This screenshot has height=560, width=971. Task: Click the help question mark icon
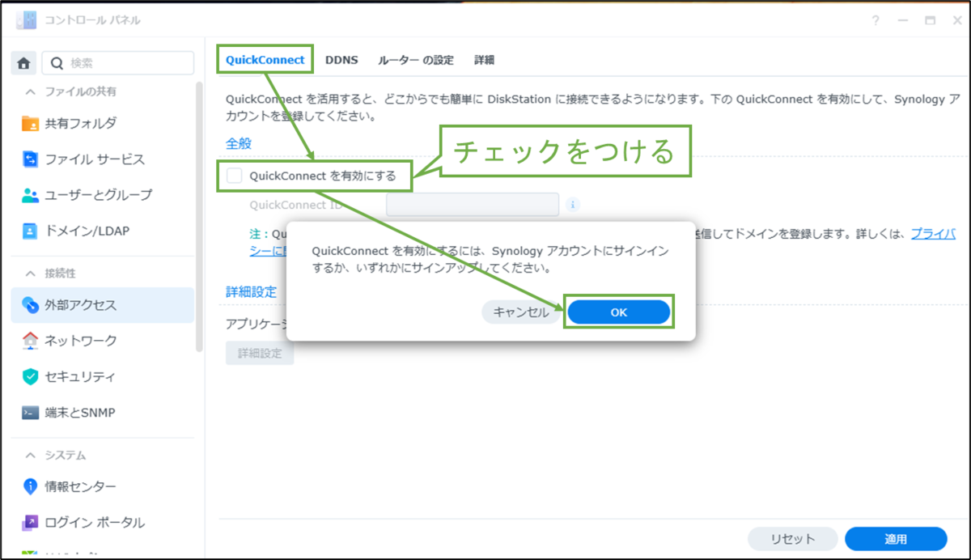(876, 21)
